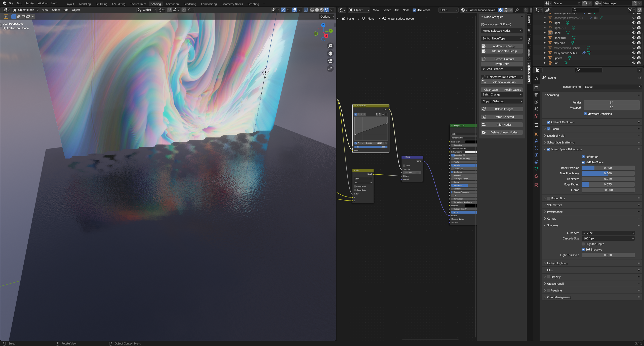Toggle Viewport Denoising checkbox
The height and width of the screenshot is (346, 644).
(x=585, y=114)
